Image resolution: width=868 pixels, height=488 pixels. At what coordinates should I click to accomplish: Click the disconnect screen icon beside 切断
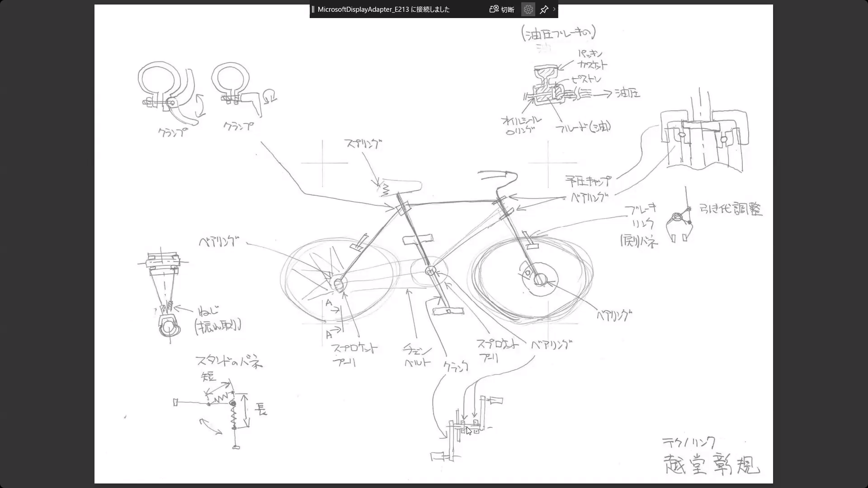[x=494, y=9]
